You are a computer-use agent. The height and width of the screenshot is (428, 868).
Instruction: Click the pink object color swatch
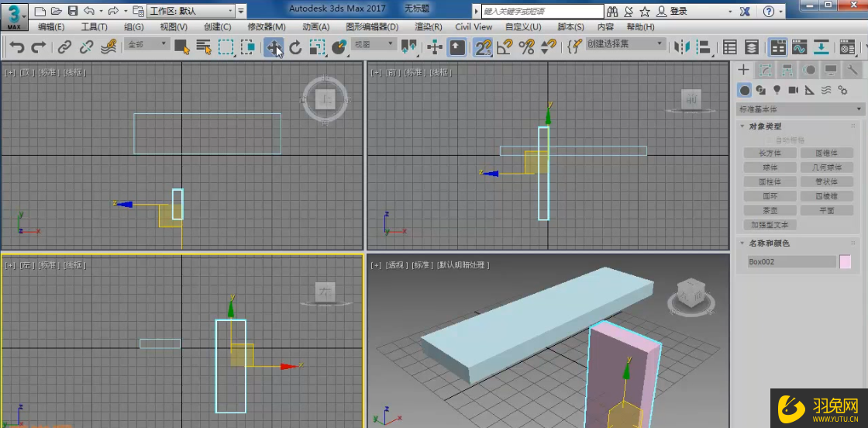click(x=845, y=262)
